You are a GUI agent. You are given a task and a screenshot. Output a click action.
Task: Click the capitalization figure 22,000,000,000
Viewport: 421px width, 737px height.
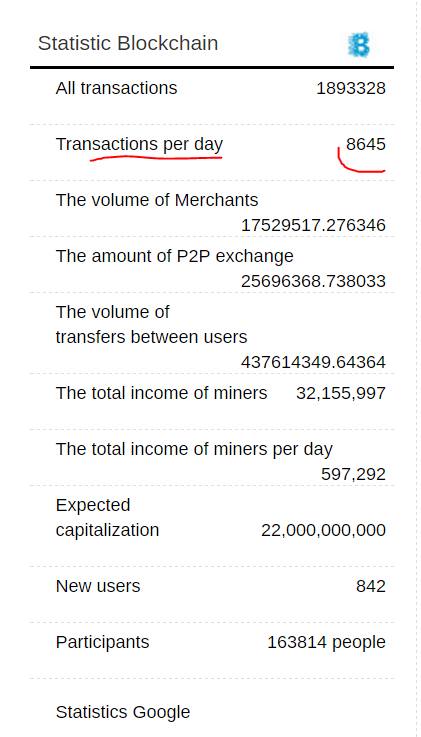[324, 530]
